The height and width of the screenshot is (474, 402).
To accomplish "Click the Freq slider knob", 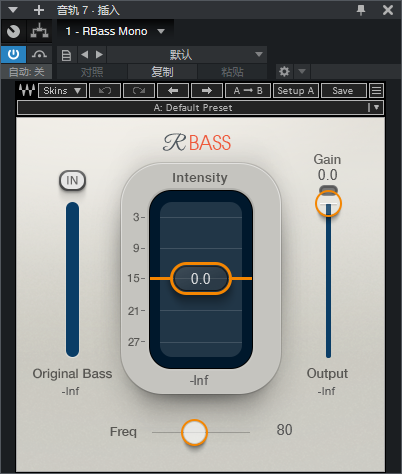I will pyautogui.click(x=194, y=432).
